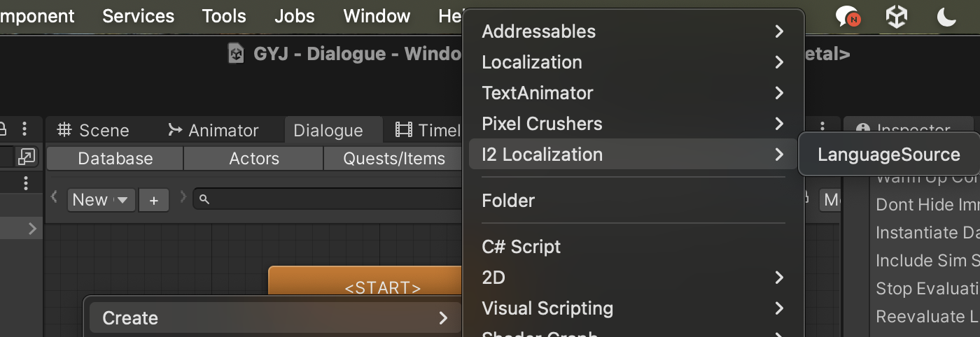This screenshot has height=337, width=980.
Task: Open the Tools menu
Action: [x=224, y=16]
